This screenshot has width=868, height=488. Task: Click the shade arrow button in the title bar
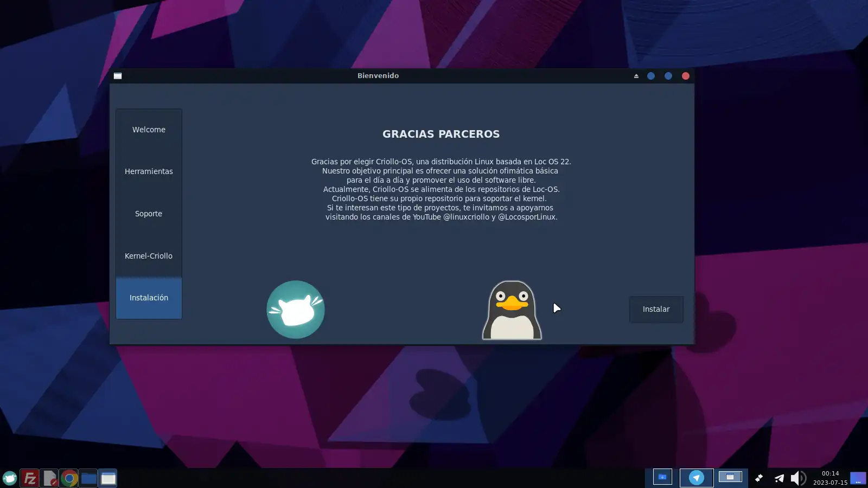point(636,76)
